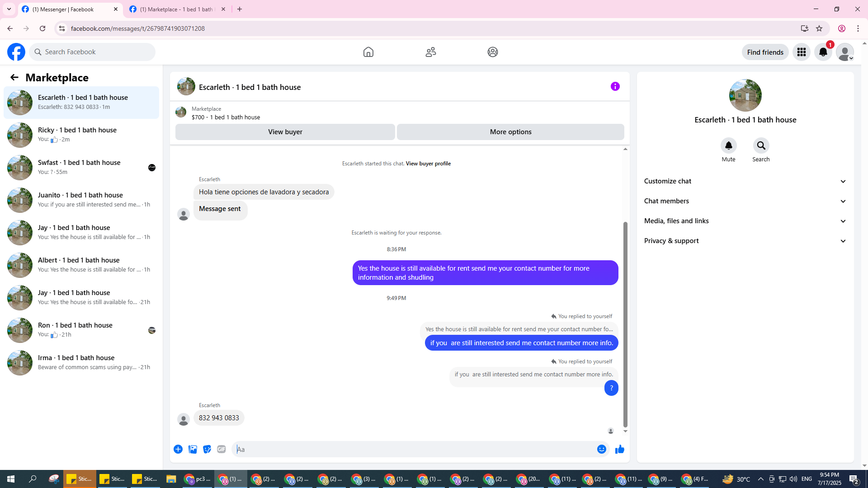Screen dimensions: 868x488
Task: Go to the Home feed icon
Action: pyautogui.click(x=368, y=52)
